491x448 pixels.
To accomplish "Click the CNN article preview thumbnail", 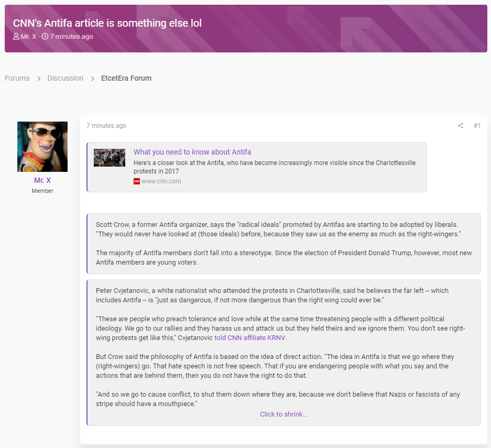I will tap(110, 158).
